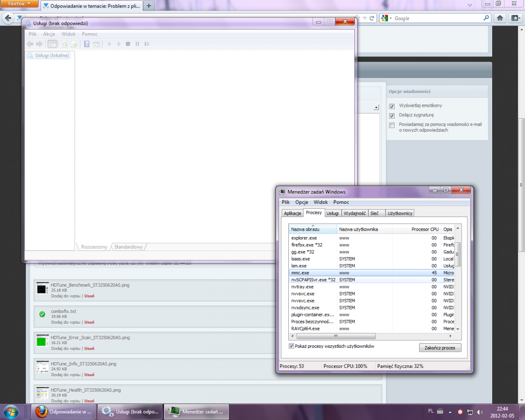Click Refresh icon in Usługi toolbar

tap(65, 44)
